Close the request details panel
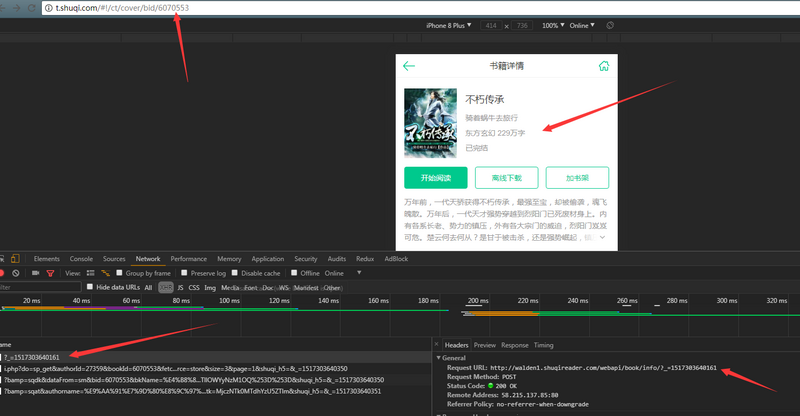Viewport: 800px width, 416px height. tap(436, 345)
